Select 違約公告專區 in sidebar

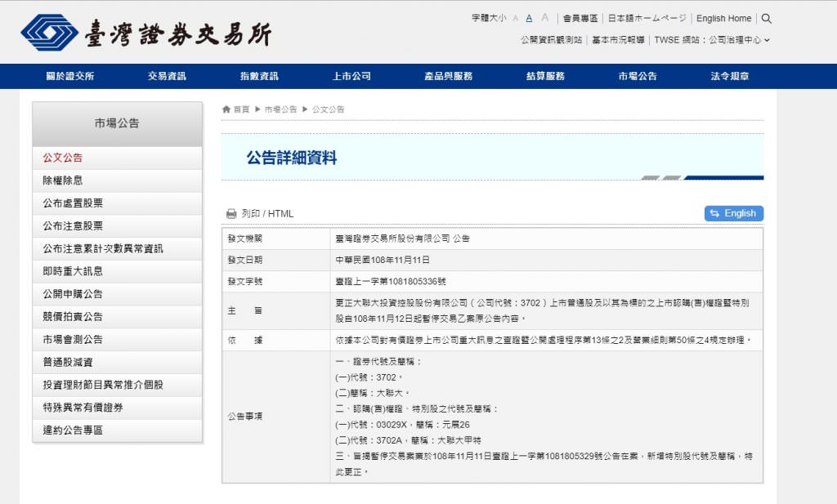[118, 430]
